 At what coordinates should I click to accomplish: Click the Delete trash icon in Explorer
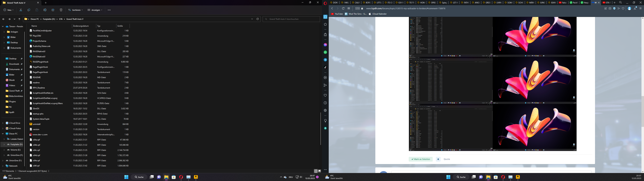[61, 10]
